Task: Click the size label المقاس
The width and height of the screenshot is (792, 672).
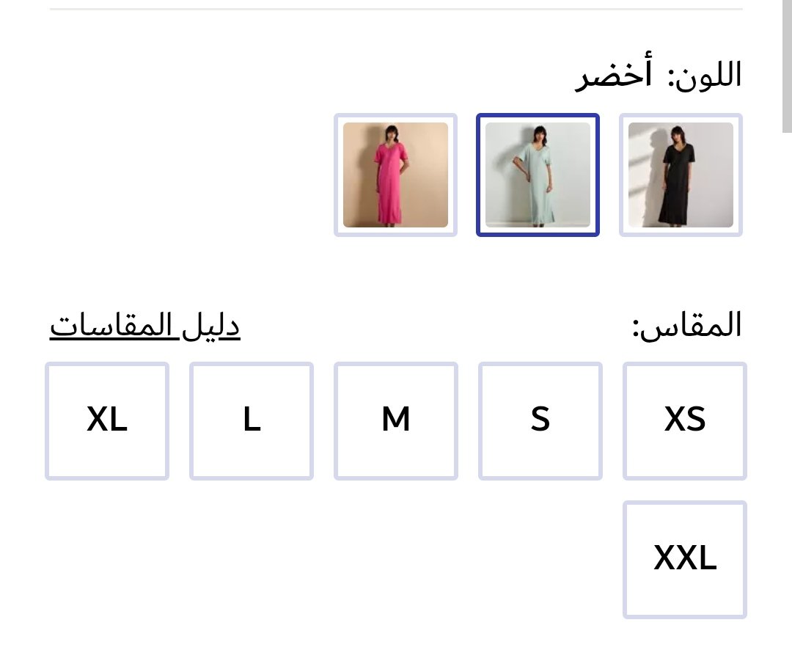Action: click(x=687, y=326)
